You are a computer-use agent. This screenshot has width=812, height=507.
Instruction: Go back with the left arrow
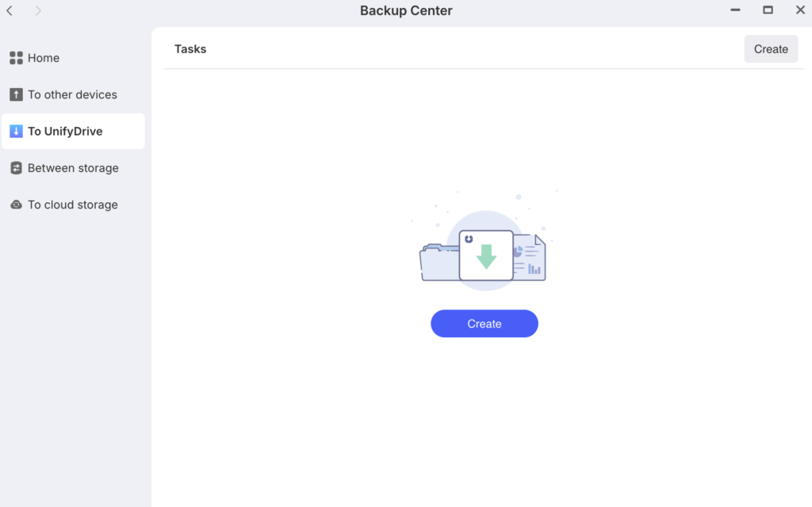point(10,10)
